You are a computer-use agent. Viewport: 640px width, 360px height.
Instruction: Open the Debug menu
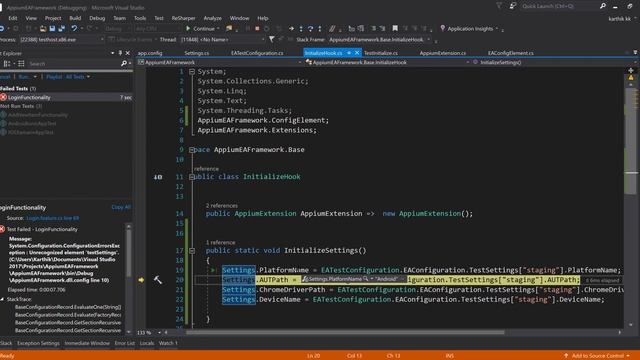pyautogui.click(x=97, y=18)
